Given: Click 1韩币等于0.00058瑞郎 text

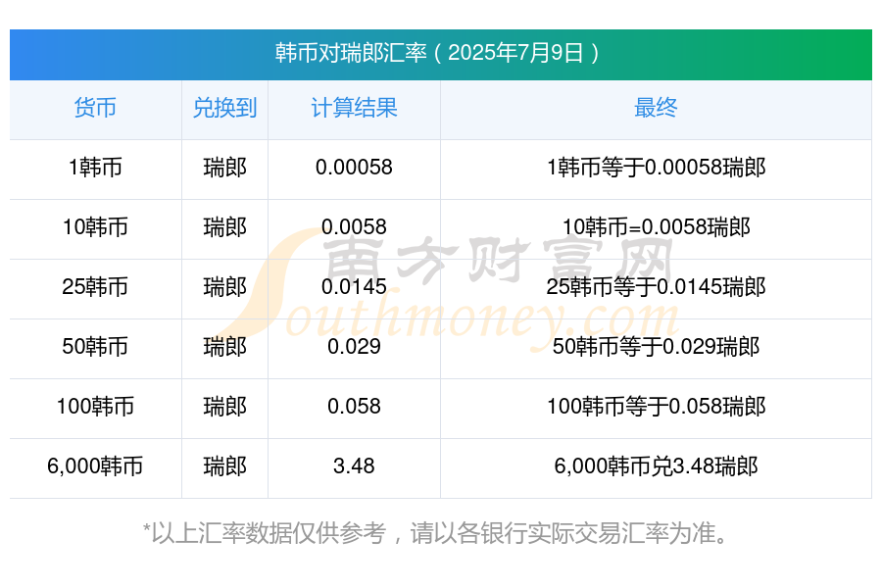Looking at the screenshot, I should click(656, 168).
